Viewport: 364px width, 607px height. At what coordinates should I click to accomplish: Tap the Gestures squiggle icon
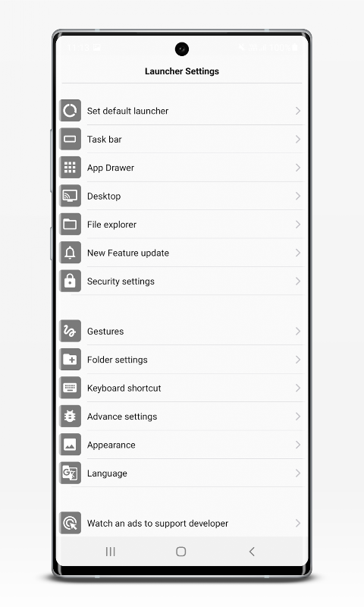(70, 331)
